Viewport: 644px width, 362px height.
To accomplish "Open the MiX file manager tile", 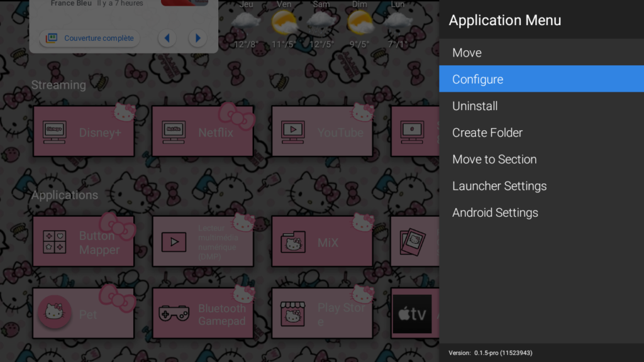I will coord(322,242).
